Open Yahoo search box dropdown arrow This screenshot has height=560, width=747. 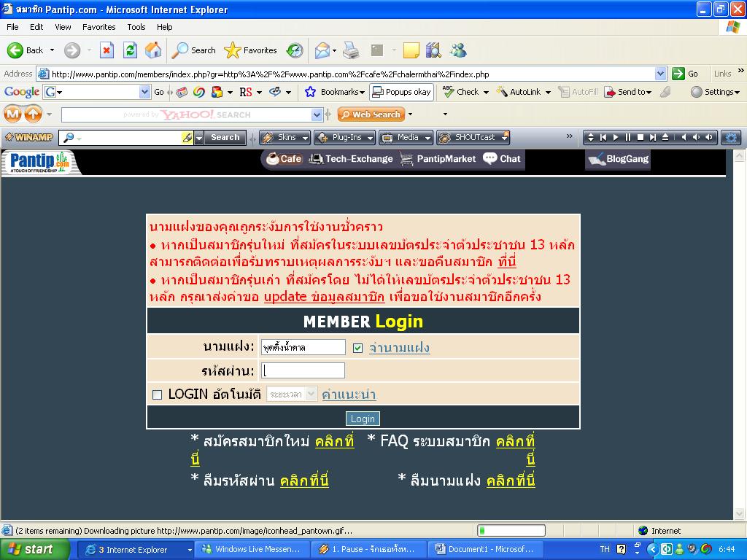(317, 114)
